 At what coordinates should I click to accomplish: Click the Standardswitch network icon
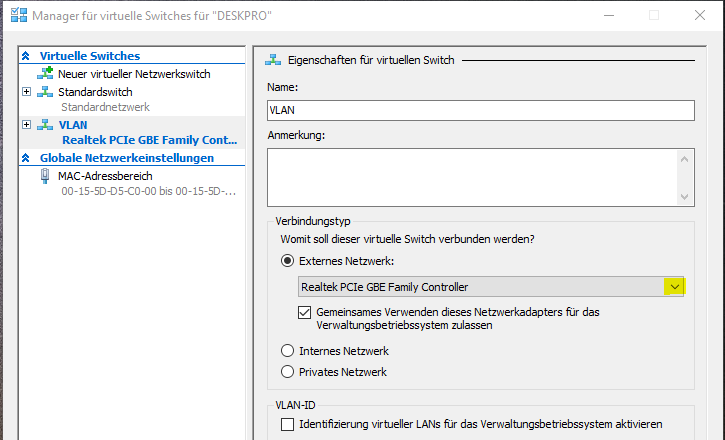coord(45,92)
